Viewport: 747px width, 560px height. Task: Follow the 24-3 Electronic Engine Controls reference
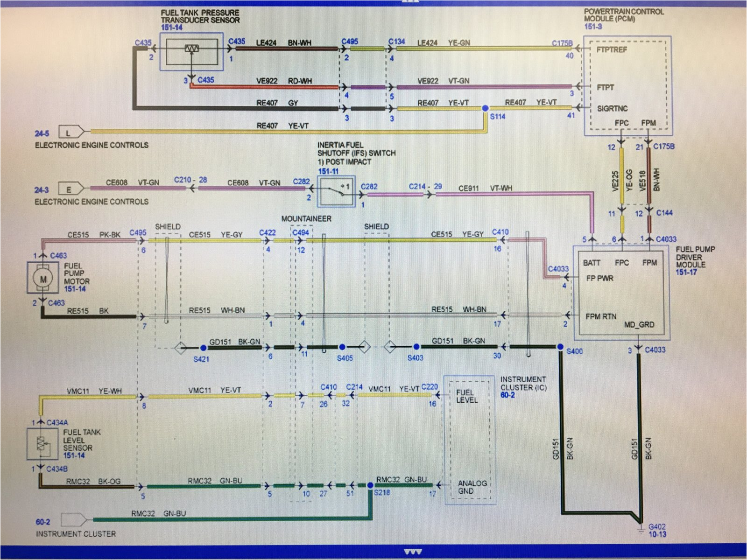(42, 190)
